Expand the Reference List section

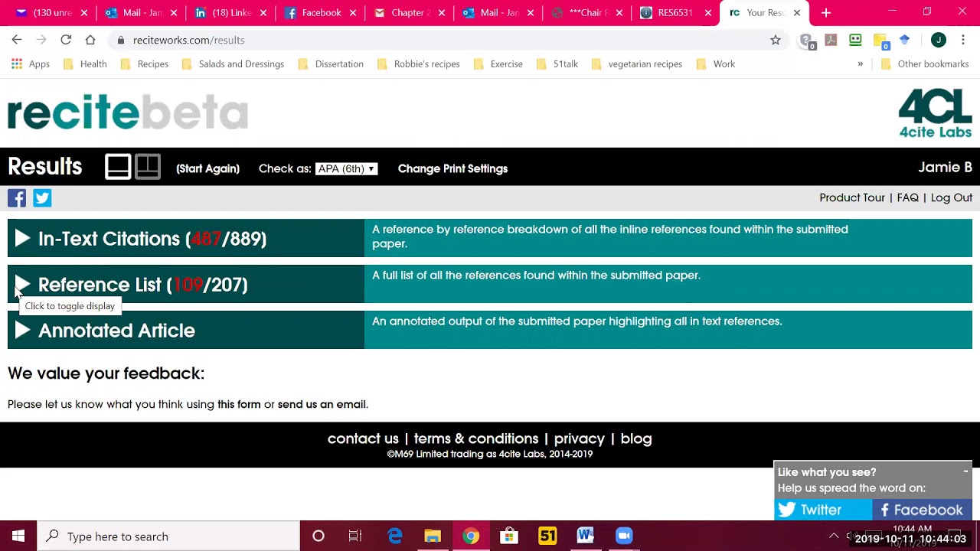pyautogui.click(x=22, y=285)
